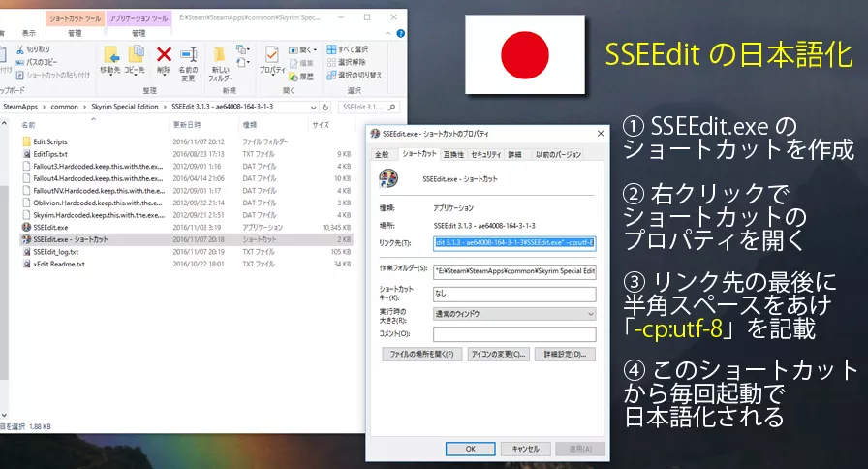The width and height of the screenshot is (868, 469).
Task: Click the red X Delete (削除) icon
Action: pyautogui.click(x=164, y=54)
